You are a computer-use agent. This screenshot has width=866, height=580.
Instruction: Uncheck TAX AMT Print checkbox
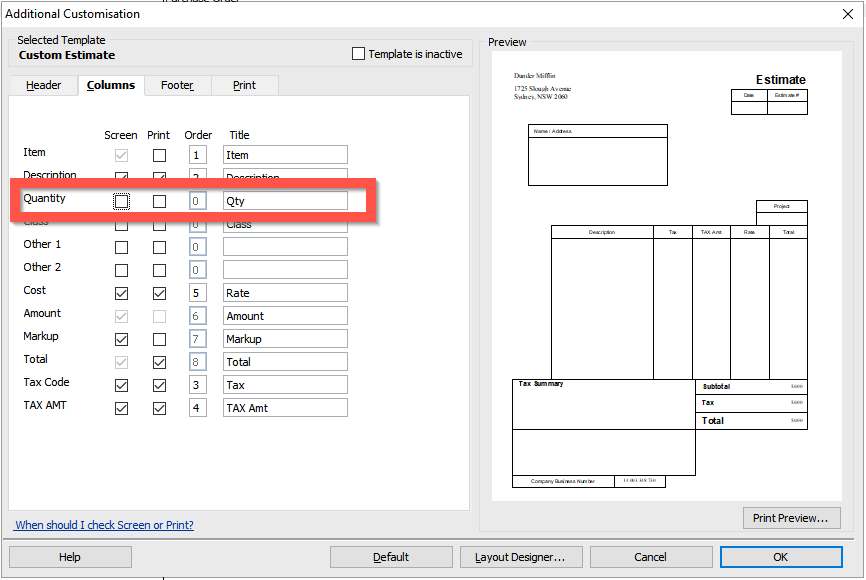pyautogui.click(x=159, y=408)
